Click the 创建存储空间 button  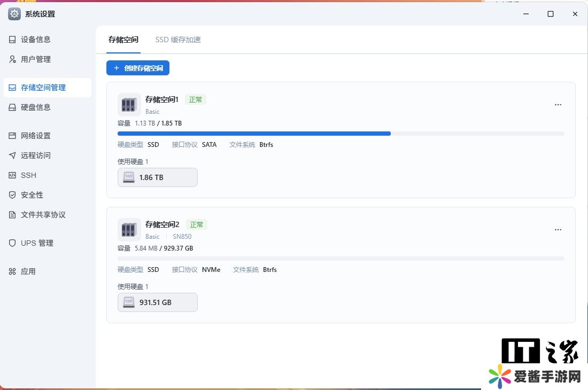coord(138,68)
